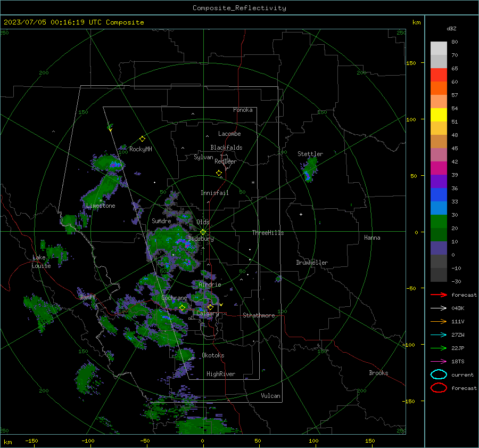Viewport: 479px width, 448px height.
Task: Click the Drumheller city label
Action: click(x=311, y=263)
